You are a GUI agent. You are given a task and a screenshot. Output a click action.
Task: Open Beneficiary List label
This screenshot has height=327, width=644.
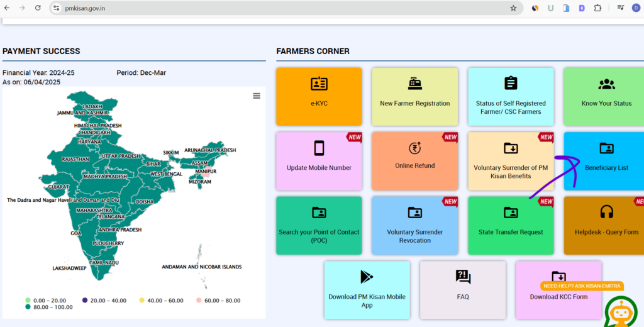607,168
